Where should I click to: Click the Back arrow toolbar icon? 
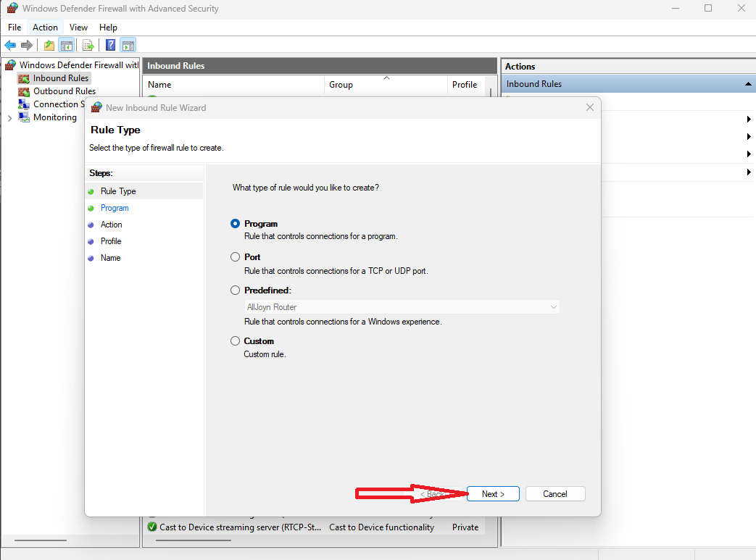(x=10, y=45)
